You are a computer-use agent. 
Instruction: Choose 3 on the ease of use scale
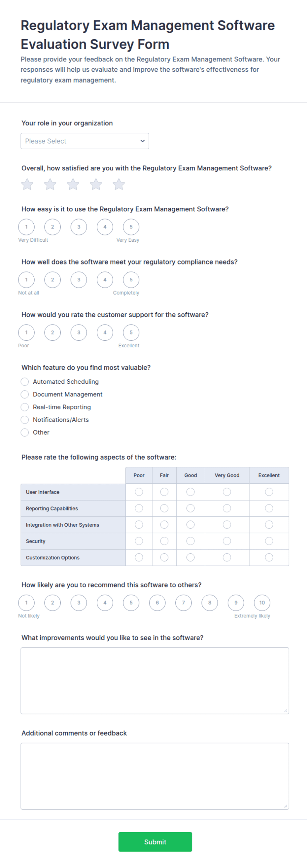(x=79, y=227)
